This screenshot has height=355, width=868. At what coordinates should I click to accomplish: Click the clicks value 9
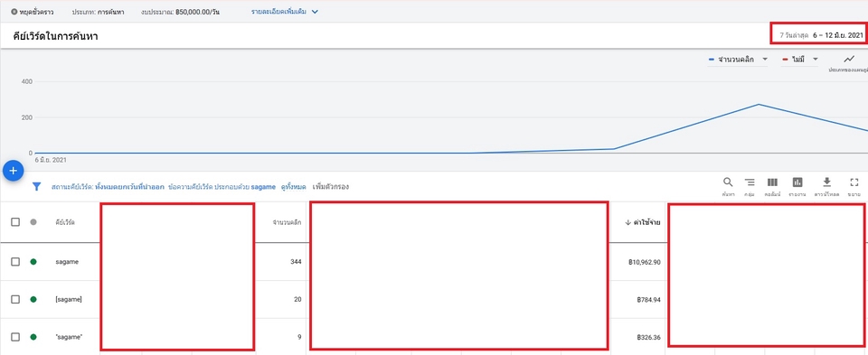299,337
